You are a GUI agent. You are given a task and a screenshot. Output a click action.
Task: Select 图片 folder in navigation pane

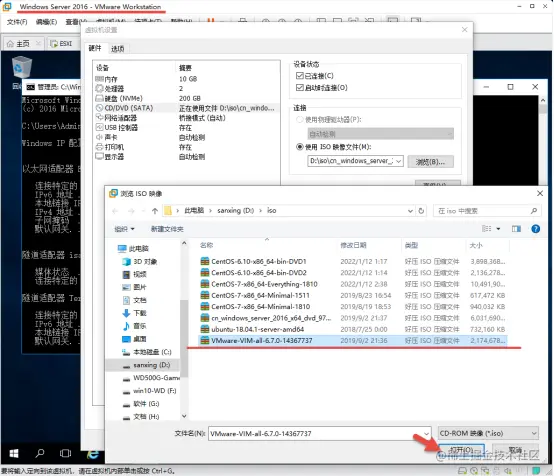(135, 287)
